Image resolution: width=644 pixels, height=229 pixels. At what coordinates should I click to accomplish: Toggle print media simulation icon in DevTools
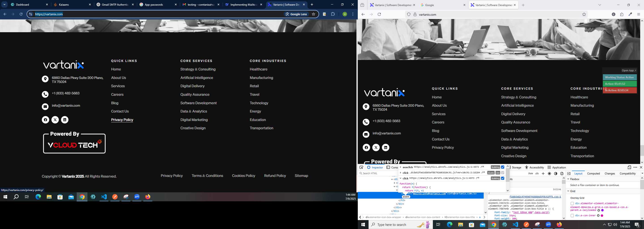[562, 174]
